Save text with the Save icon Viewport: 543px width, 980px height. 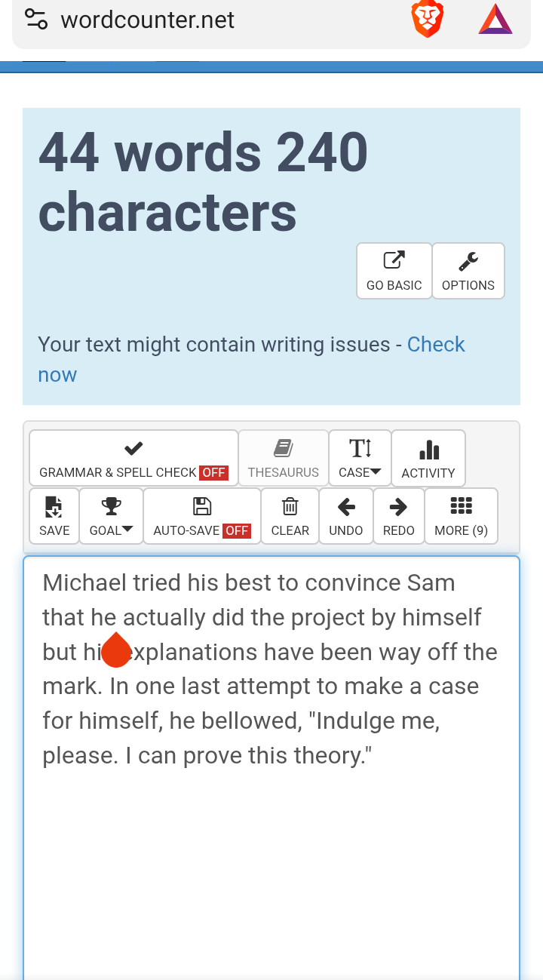pos(54,516)
